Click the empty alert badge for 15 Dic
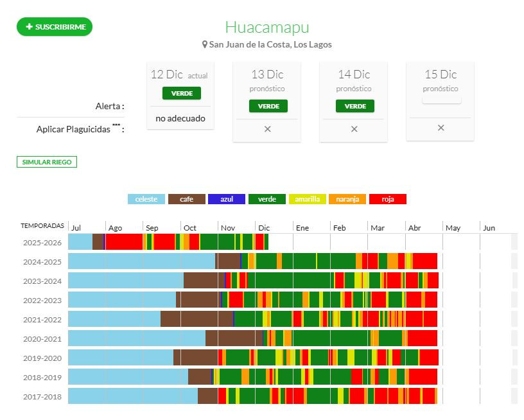Screen dimensions: 524x420 441,100
